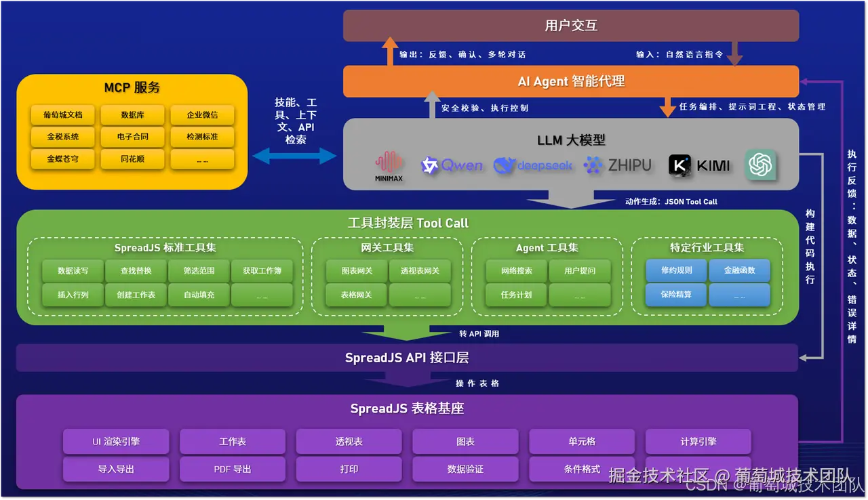Click the MiniMax logo
This screenshot has width=868, height=500.
click(x=389, y=167)
